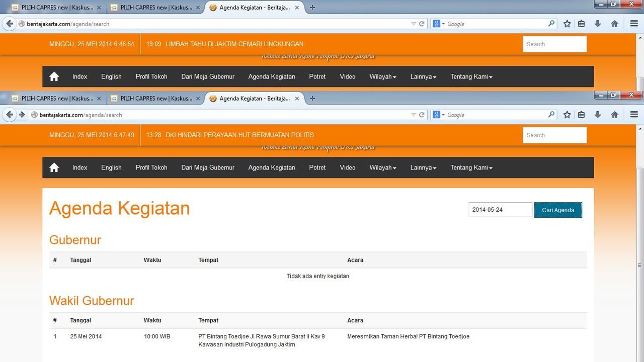
Task: Click site home icon in lower window navbar
Action: pos(54,167)
